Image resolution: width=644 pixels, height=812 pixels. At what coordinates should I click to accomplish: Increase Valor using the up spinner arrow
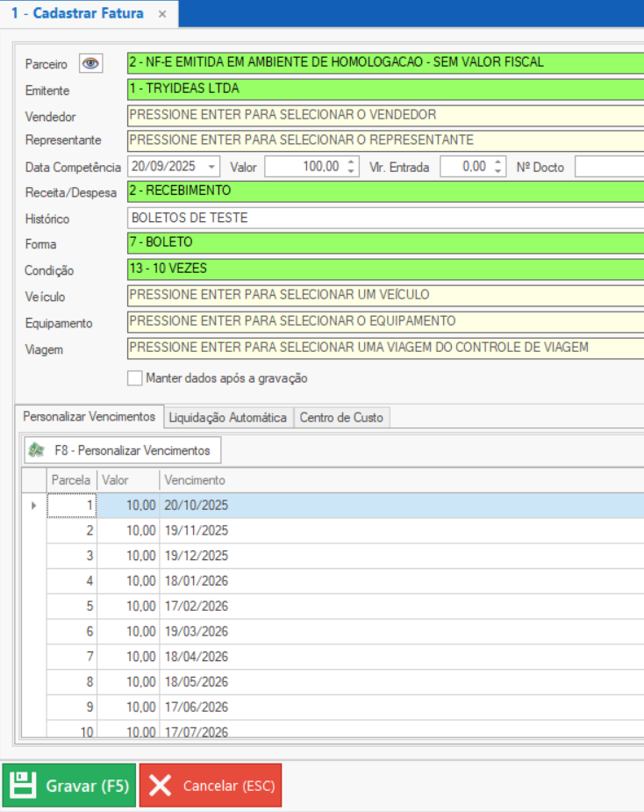[x=351, y=162]
